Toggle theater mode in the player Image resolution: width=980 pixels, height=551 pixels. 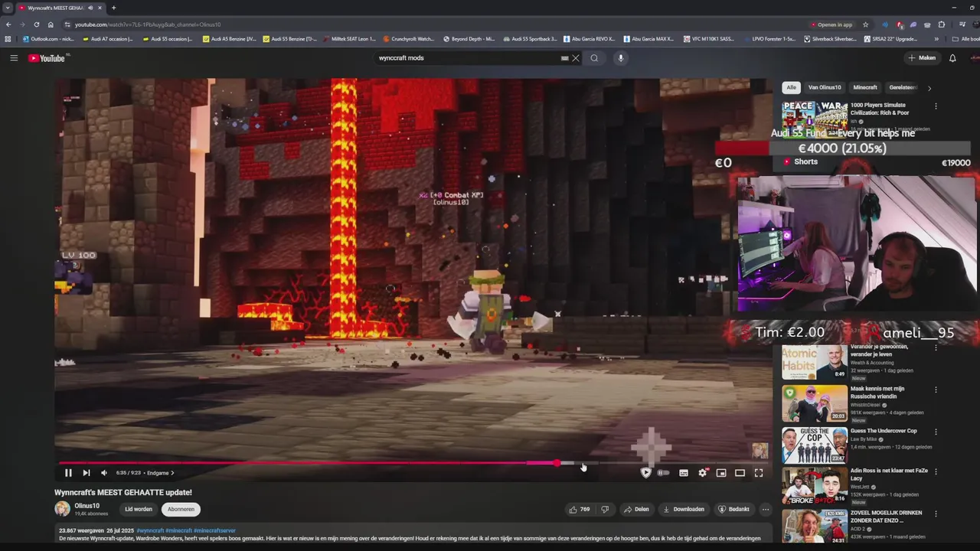coord(740,473)
